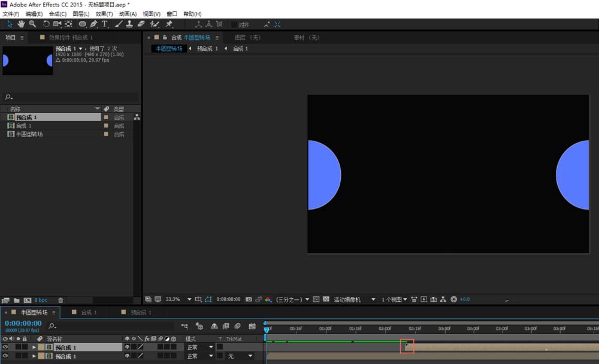Viewport: 599px width, 364px height.
Task: Toggle visibility of the bottom 预合成 1 layer
Action: coord(5,356)
